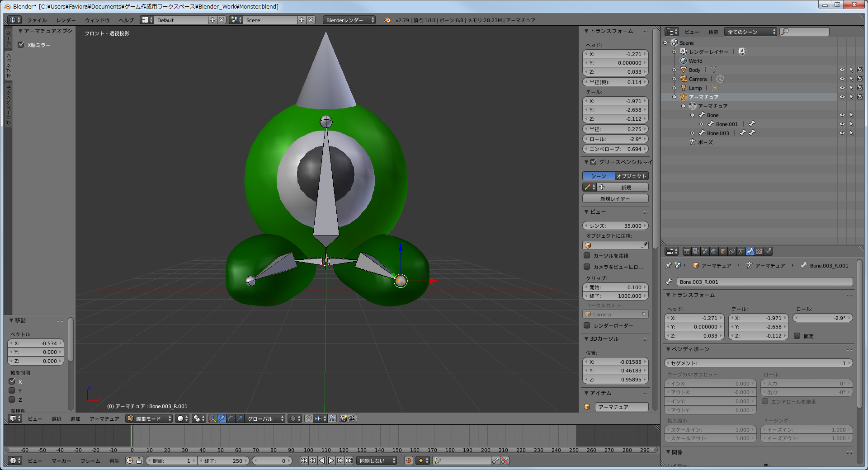
Task: Open the Constraints properties tab chain icon
Action: 732,251
